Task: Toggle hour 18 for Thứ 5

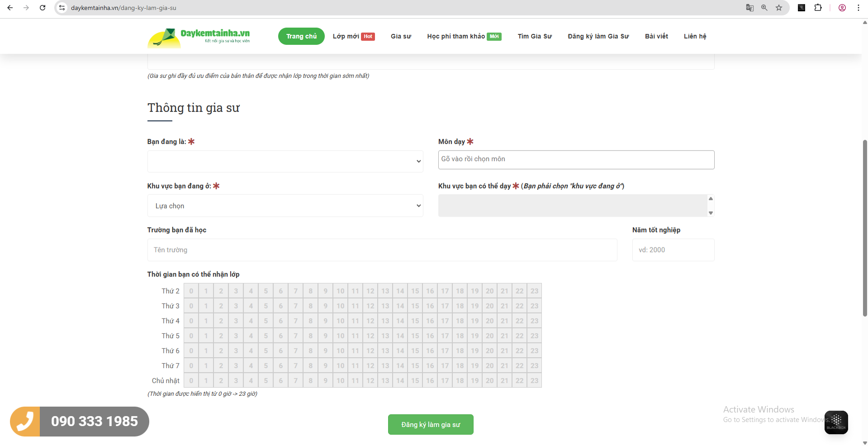Action: point(460,336)
